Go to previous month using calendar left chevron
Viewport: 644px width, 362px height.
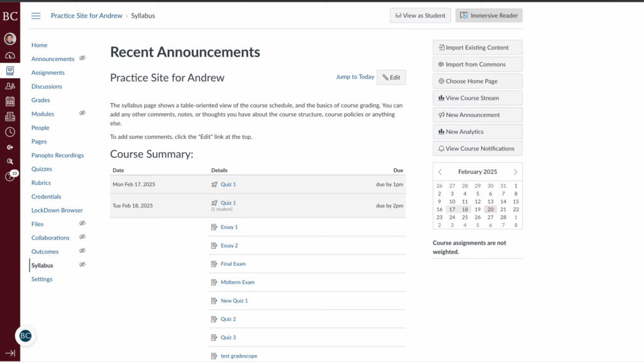point(440,171)
